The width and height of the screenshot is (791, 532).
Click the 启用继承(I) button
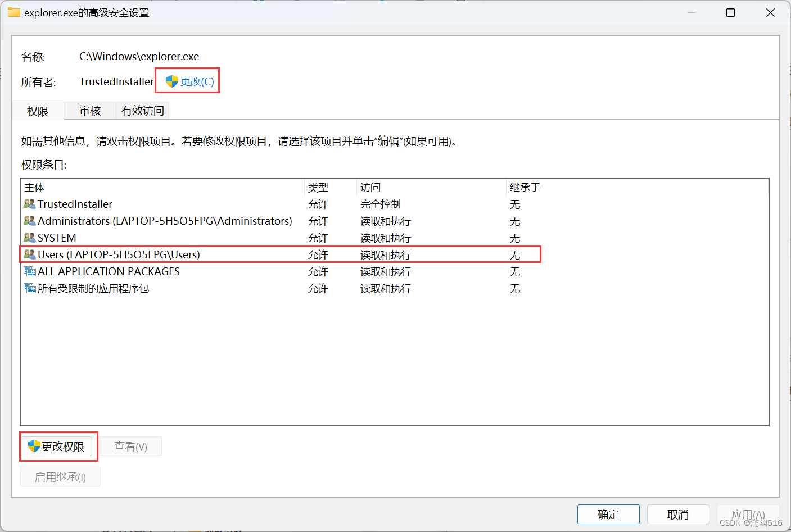pos(60,477)
